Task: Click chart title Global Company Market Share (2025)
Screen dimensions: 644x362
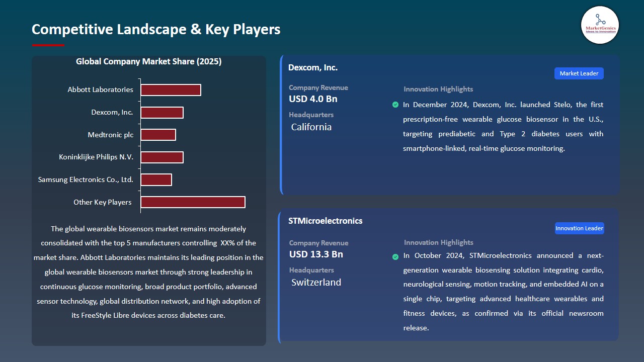Action: (149, 62)
